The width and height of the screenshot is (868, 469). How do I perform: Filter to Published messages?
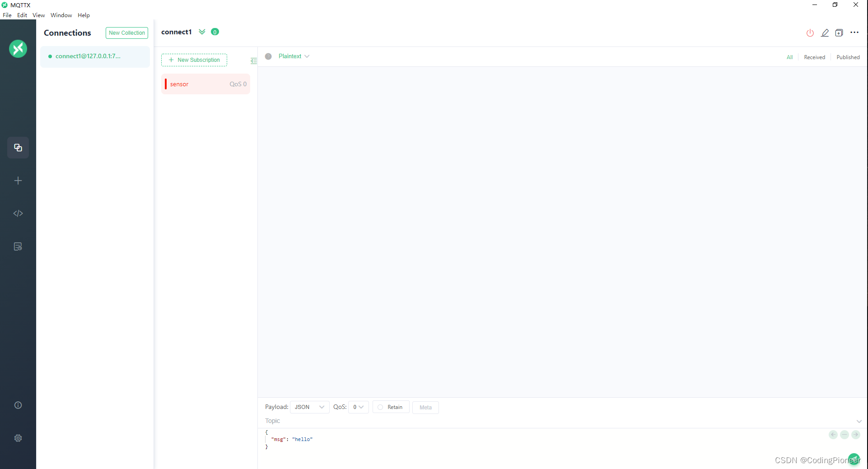pyautogui.click(x=848, y=57)
